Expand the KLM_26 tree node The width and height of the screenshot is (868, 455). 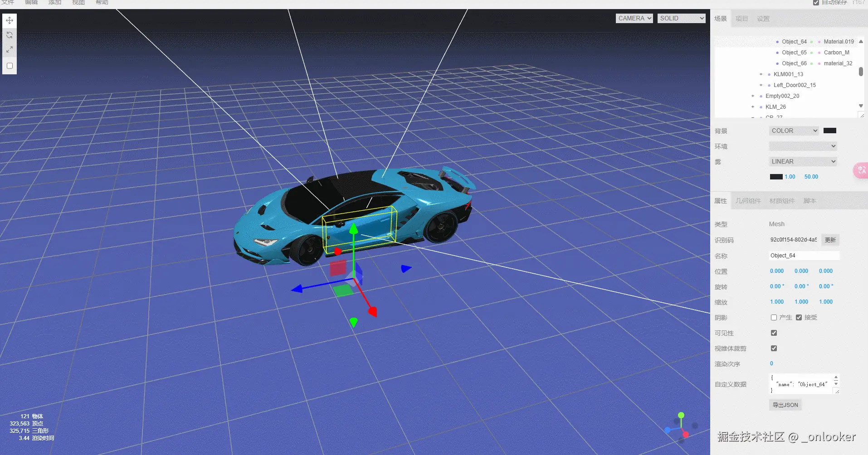(x=753, y=107)
